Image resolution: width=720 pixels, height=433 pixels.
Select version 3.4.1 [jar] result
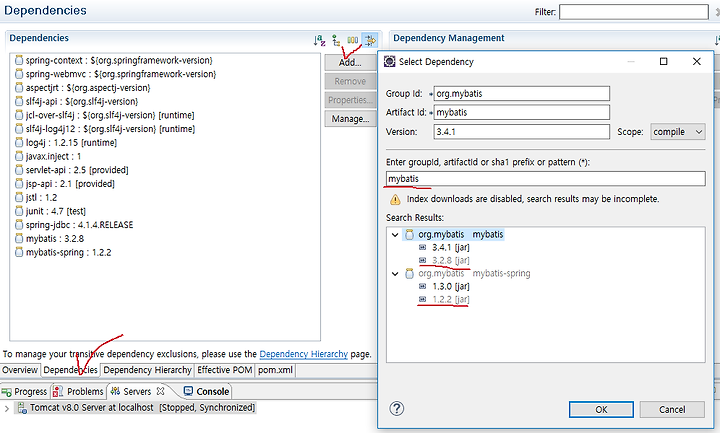pyautogui.click(x=450, y=247)
